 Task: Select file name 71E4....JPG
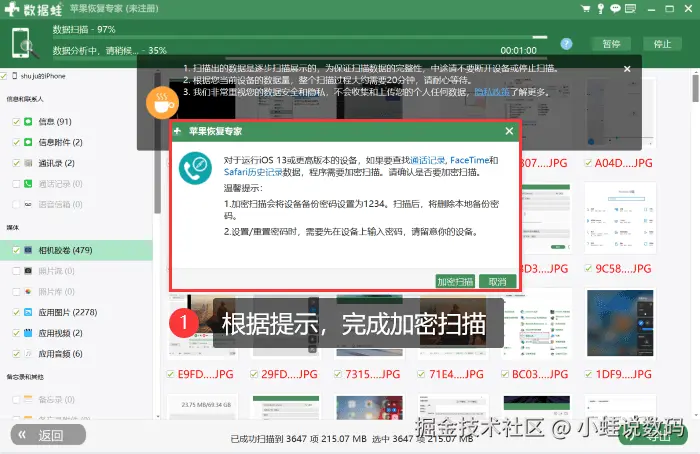[456, 374]
